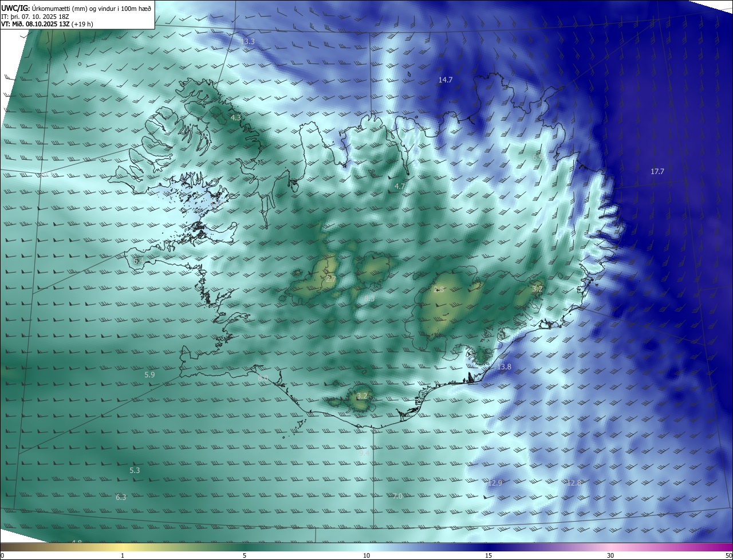Click the 7.0 value below the south coast
The height and width of the screenshot is (560, 733).
point(397,496)
